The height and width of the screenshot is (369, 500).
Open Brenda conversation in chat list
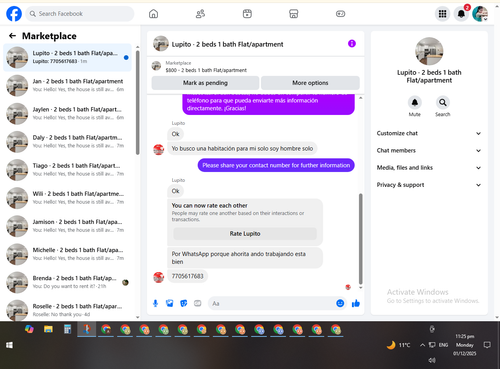point(67,282)
